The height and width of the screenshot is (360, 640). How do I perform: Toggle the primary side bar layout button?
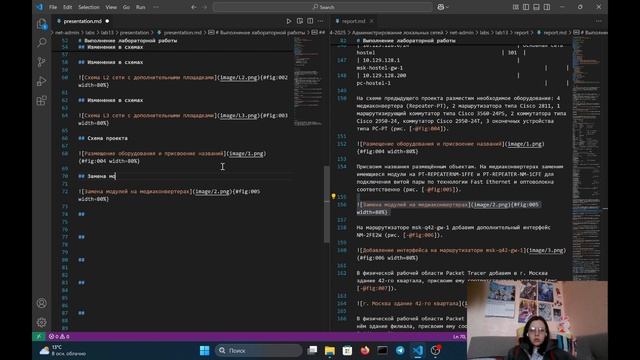(x=526, y=7)
